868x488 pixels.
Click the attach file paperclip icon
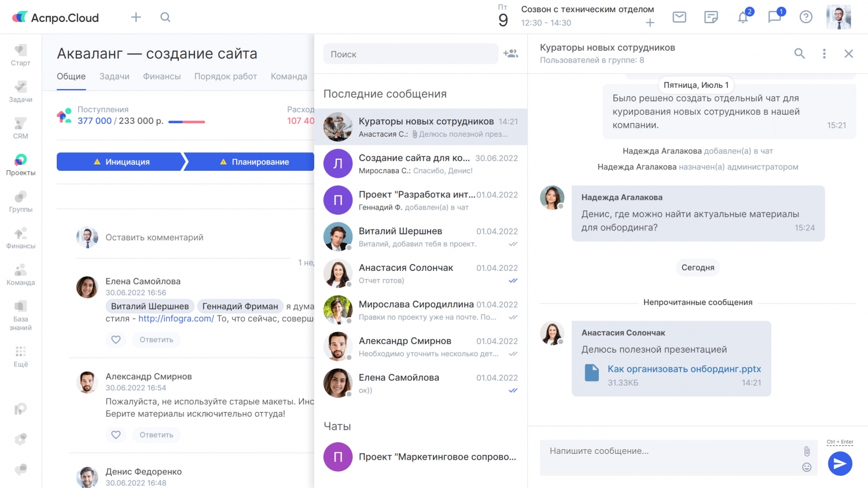coord(807,451)
